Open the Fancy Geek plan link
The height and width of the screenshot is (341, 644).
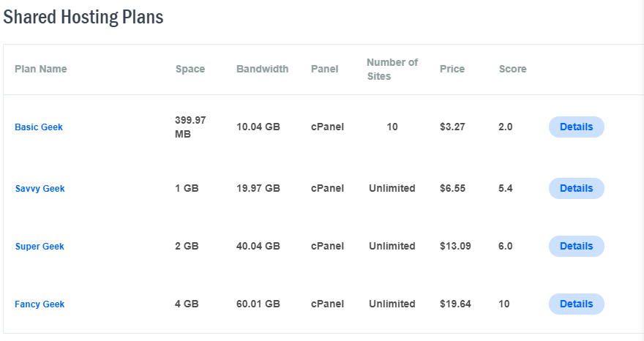pyautogui.click(x=40, y=304)
